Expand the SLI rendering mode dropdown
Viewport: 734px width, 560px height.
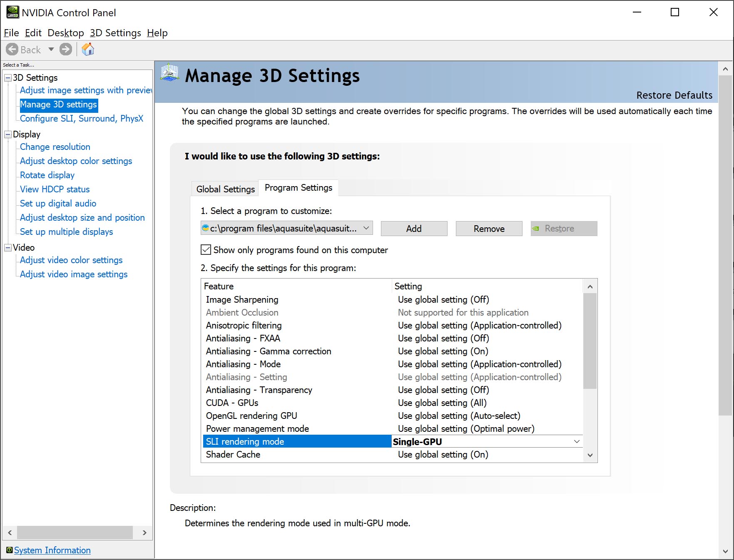(x=577, y=442)
